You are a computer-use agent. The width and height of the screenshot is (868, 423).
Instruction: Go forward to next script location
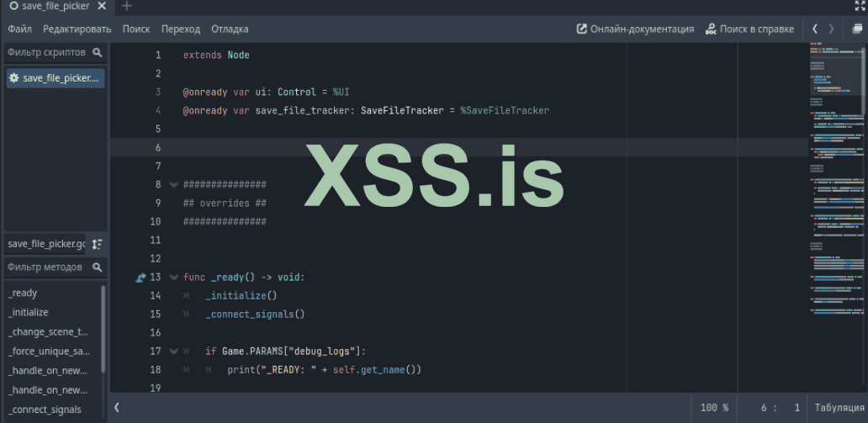point(831,29)
